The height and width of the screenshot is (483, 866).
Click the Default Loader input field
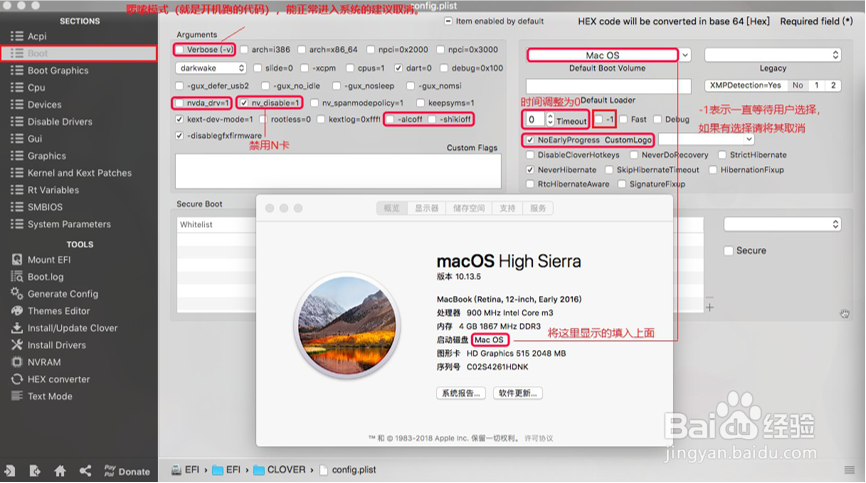tap(608, 86)
